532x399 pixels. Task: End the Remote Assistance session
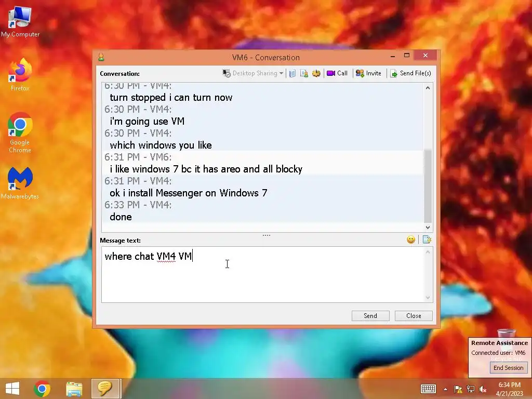(508, 368)
